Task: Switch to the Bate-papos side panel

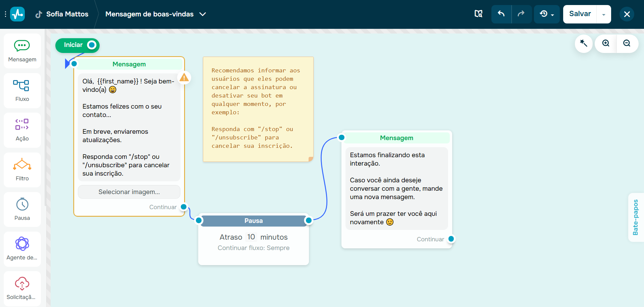Action: tap(636, 217)
